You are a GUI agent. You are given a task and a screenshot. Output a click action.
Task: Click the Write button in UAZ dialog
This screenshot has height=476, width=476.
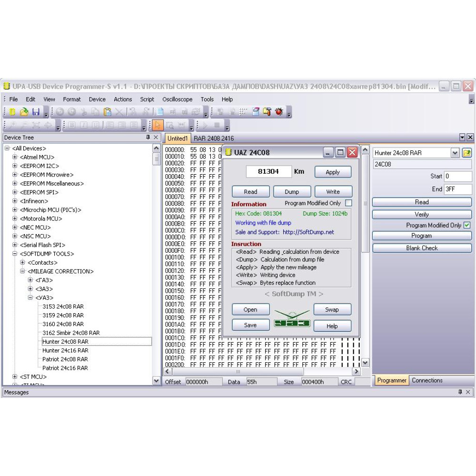(x=333, y=191)
